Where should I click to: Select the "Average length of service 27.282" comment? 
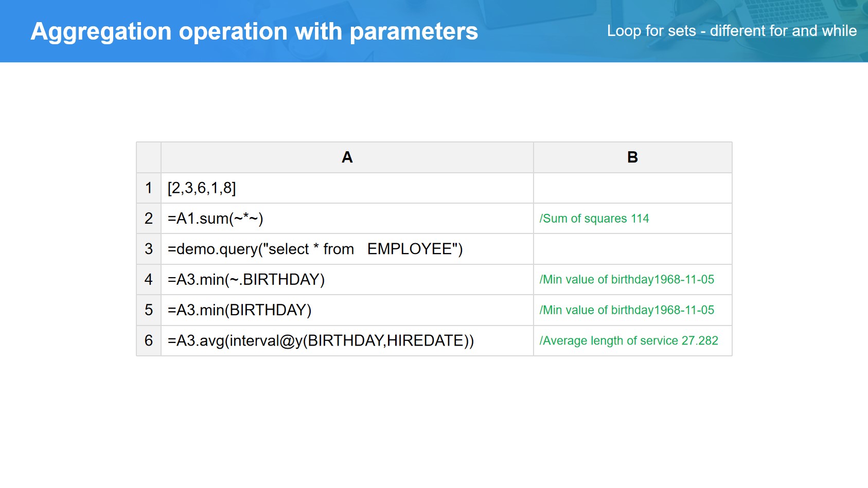point(628,340)
